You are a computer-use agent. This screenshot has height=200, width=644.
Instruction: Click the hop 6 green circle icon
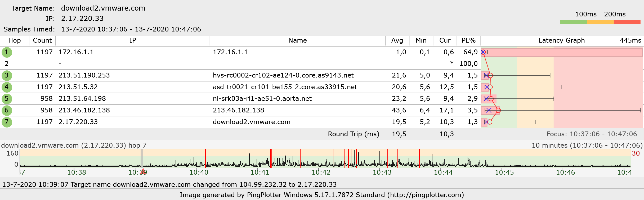point(7,110)
